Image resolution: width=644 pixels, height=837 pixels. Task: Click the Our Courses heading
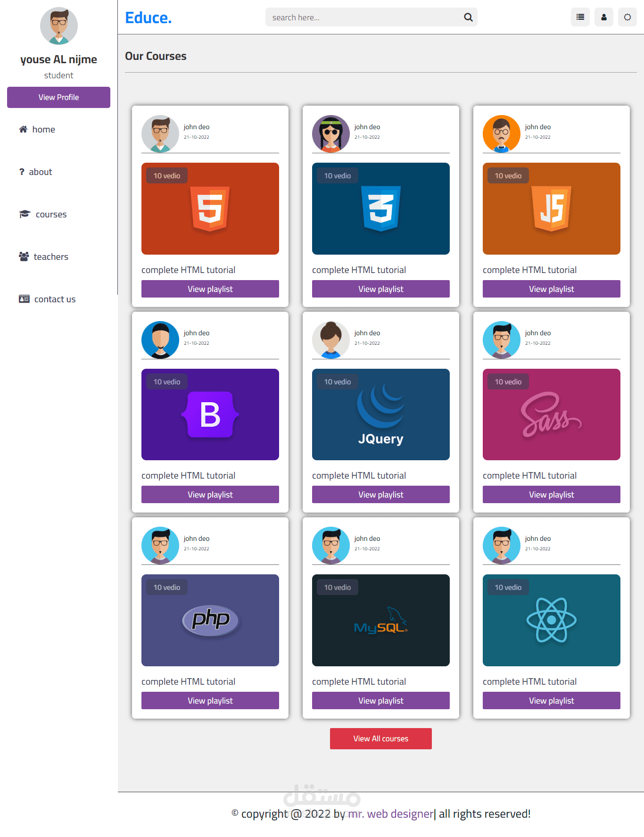coord(156,56)
